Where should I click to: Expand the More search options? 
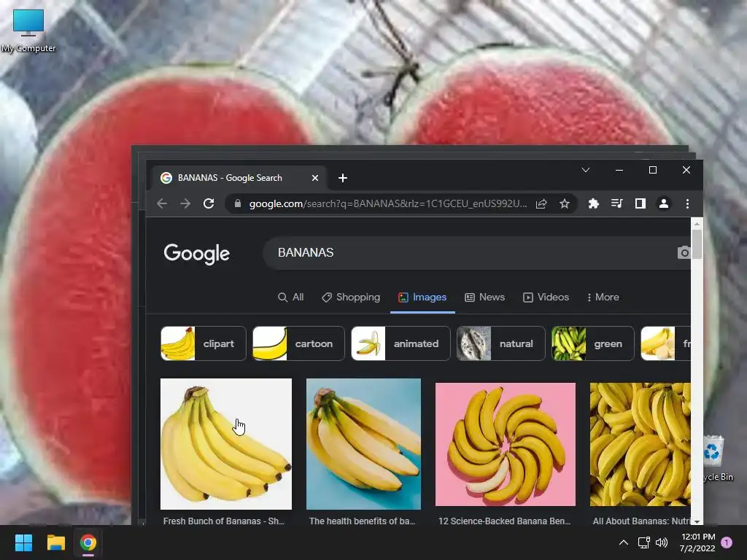[603, 297]
